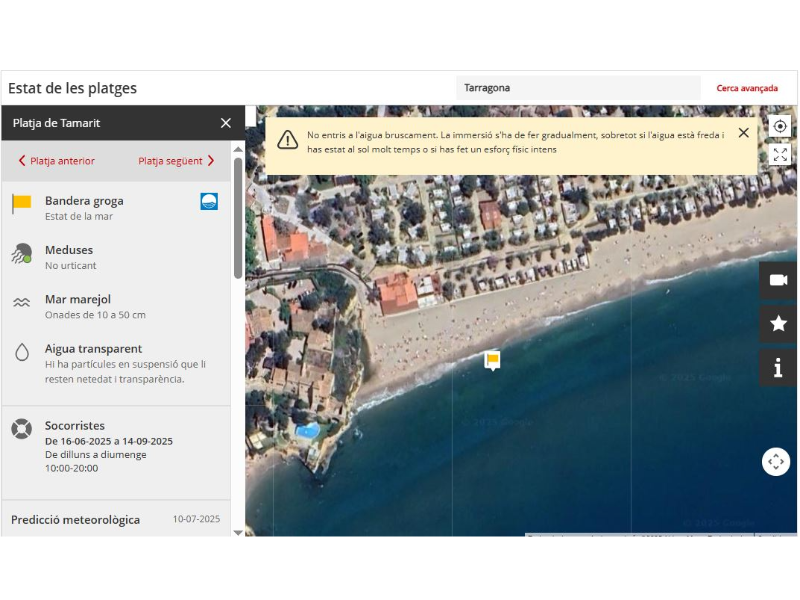Click the map pan navigation control
The height and width of the screenshot is (600, 800).
776,461
